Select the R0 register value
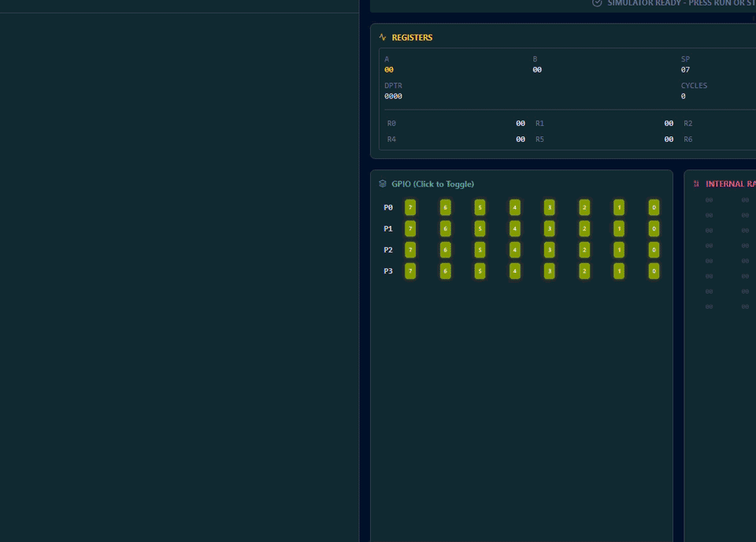 pos(520,123)
